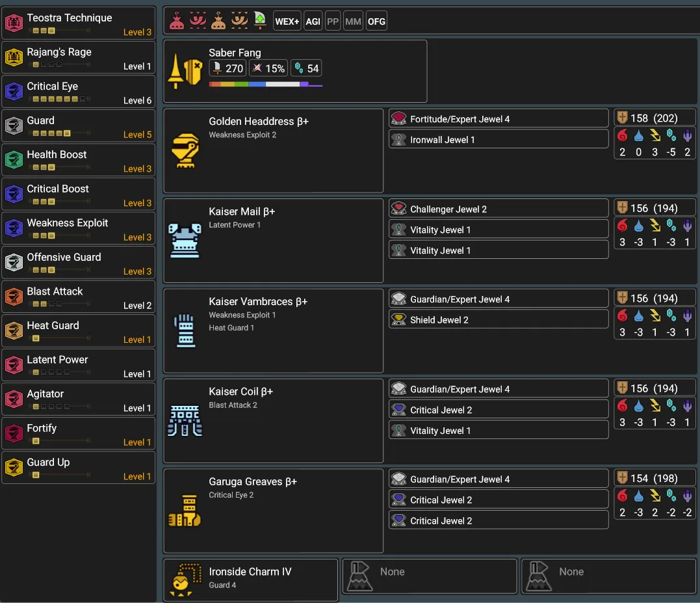Open the Challenger Jewel 2 slot

pyautogui.click(x=499, y=209)
